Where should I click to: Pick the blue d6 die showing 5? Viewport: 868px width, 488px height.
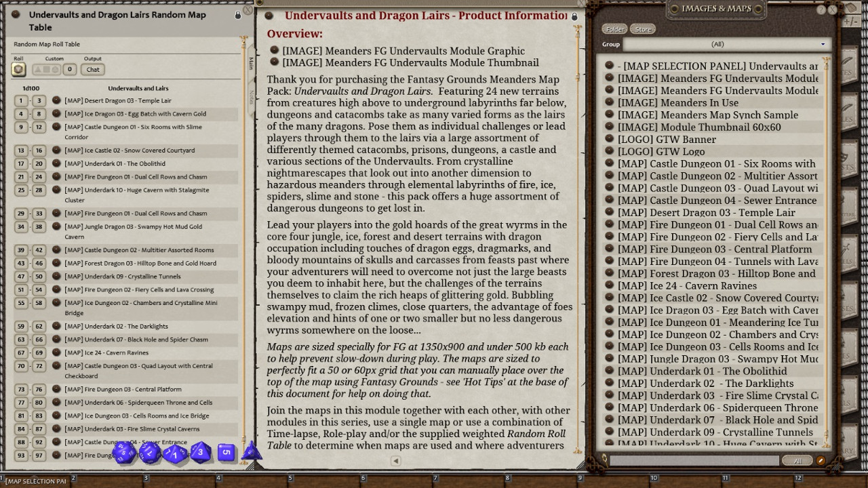click(226, 452)
